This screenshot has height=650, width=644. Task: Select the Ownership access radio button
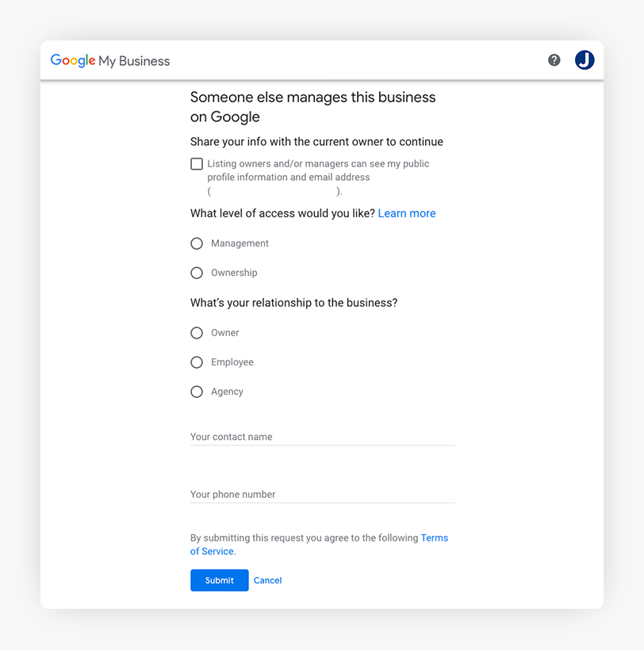tap(197, 273)
